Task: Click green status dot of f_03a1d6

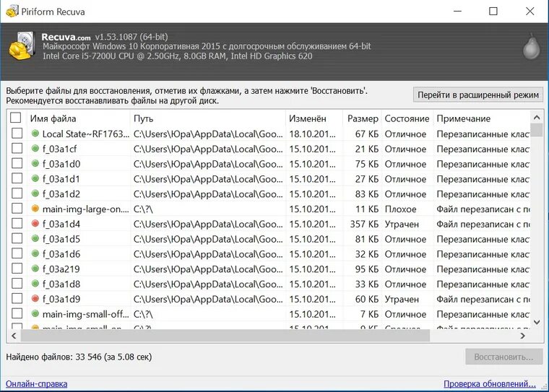Action: click(35, 253)
